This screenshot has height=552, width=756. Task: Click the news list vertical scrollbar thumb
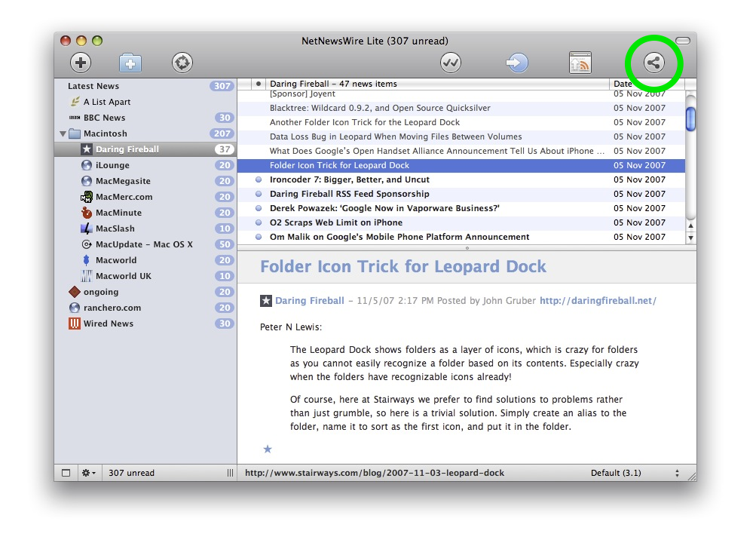coord(690,118)
